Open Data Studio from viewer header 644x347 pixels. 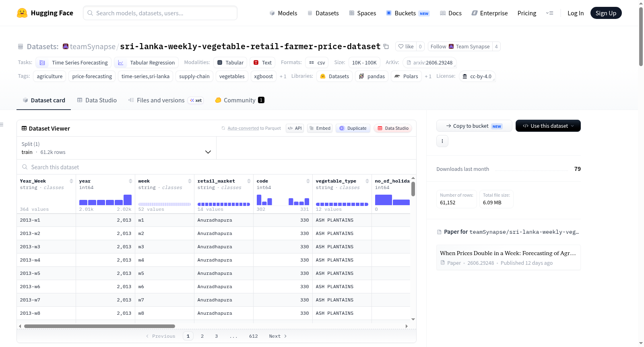393,128
